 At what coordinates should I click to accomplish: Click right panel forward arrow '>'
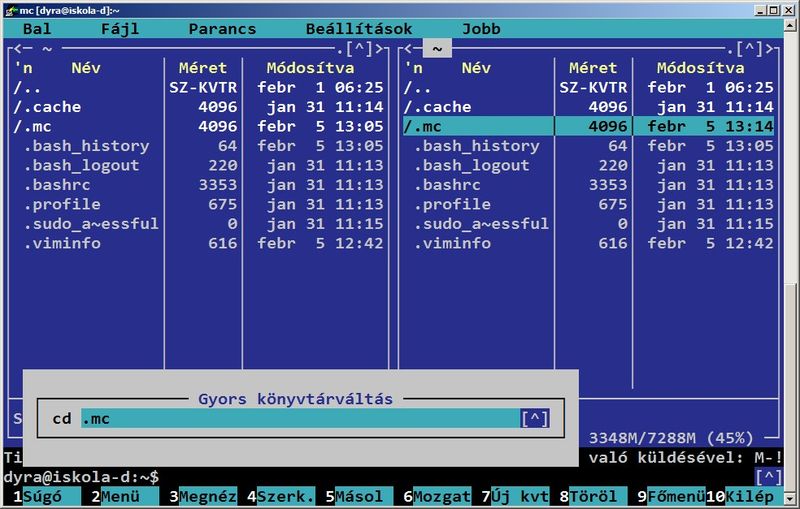pos(769,49)
